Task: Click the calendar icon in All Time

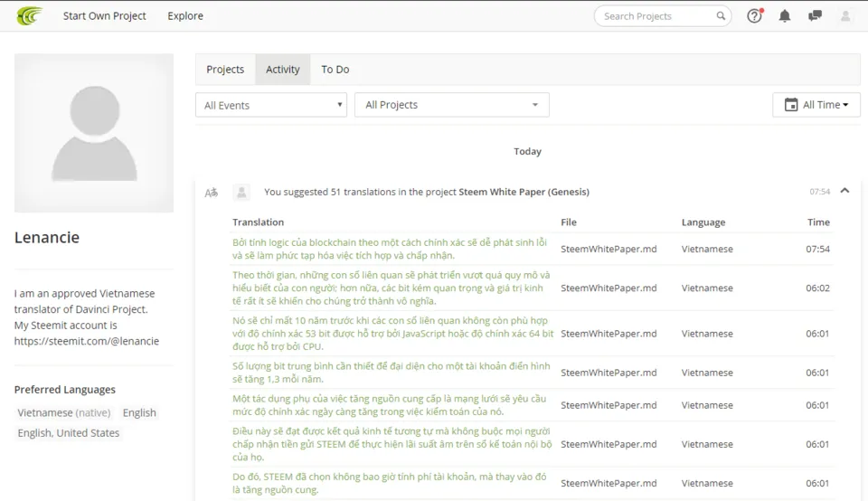Action: coord(791,105)
